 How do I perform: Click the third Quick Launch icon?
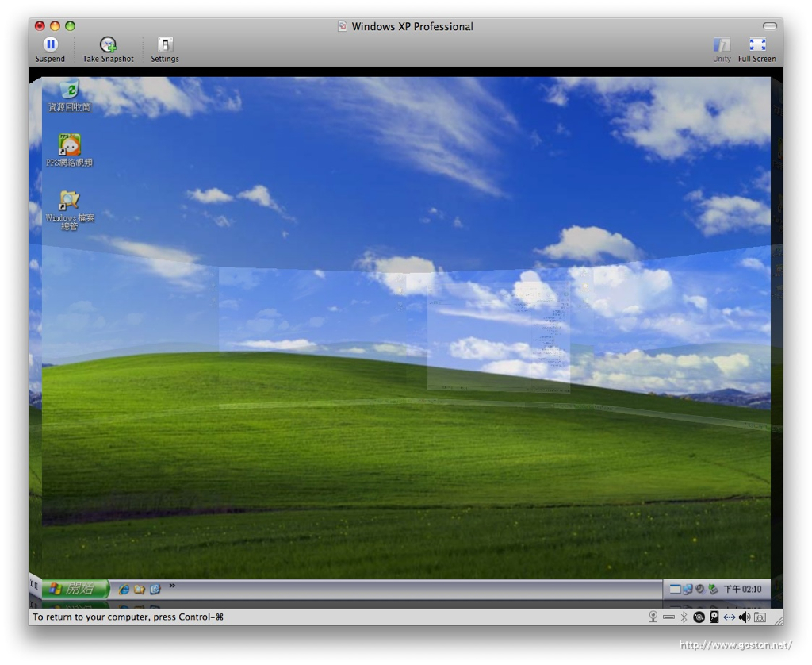point(155,589)
